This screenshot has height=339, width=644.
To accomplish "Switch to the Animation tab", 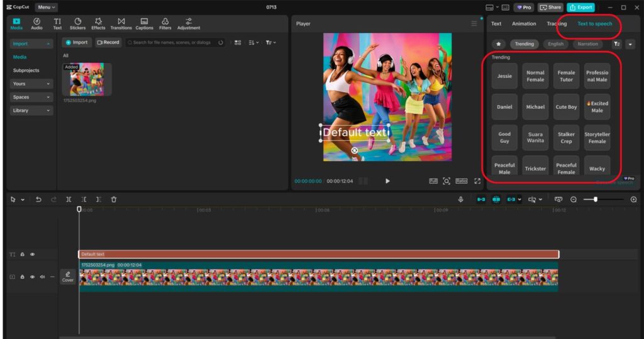I will click(524, 24).
